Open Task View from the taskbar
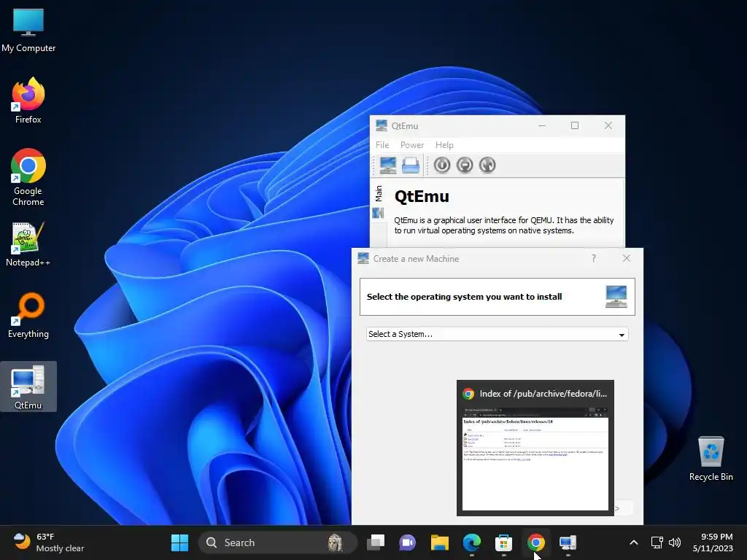Screen dimensions: 747x560 point(376,542)
